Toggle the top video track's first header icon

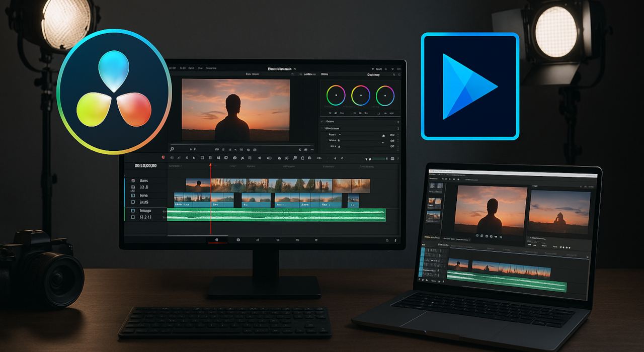[x=133, y=181]
